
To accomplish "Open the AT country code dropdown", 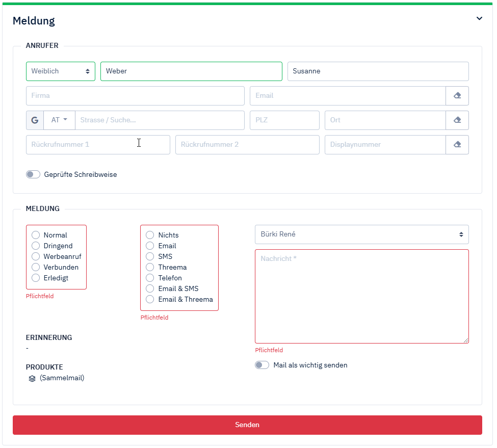I will pos(59,120).
